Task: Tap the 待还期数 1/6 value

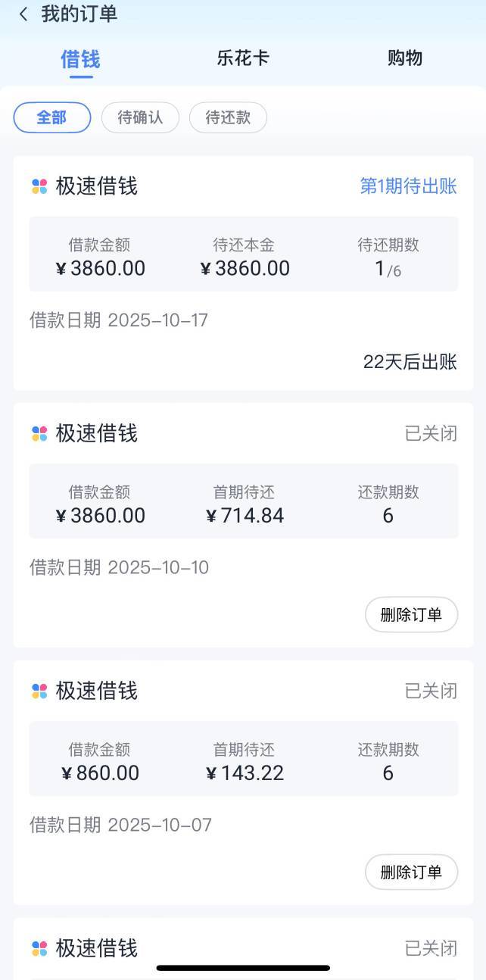Action: 388,269
